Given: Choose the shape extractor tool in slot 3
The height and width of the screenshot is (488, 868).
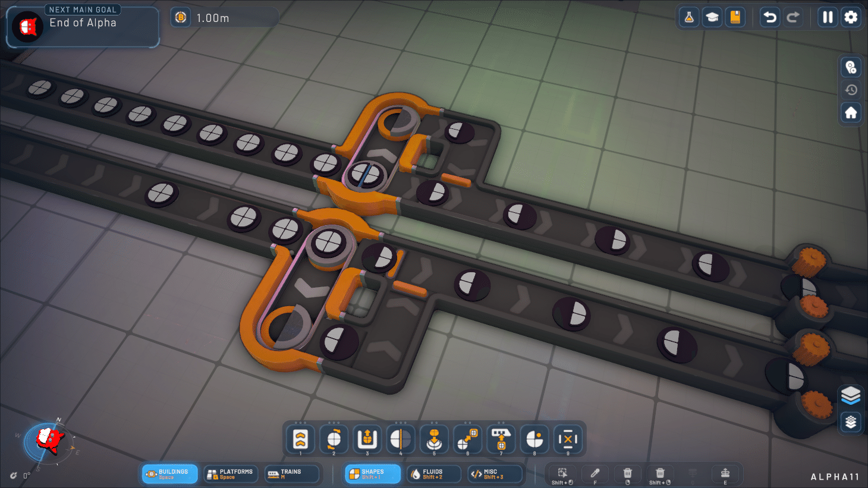Looking at the screenshot, I should coord(367,440).
